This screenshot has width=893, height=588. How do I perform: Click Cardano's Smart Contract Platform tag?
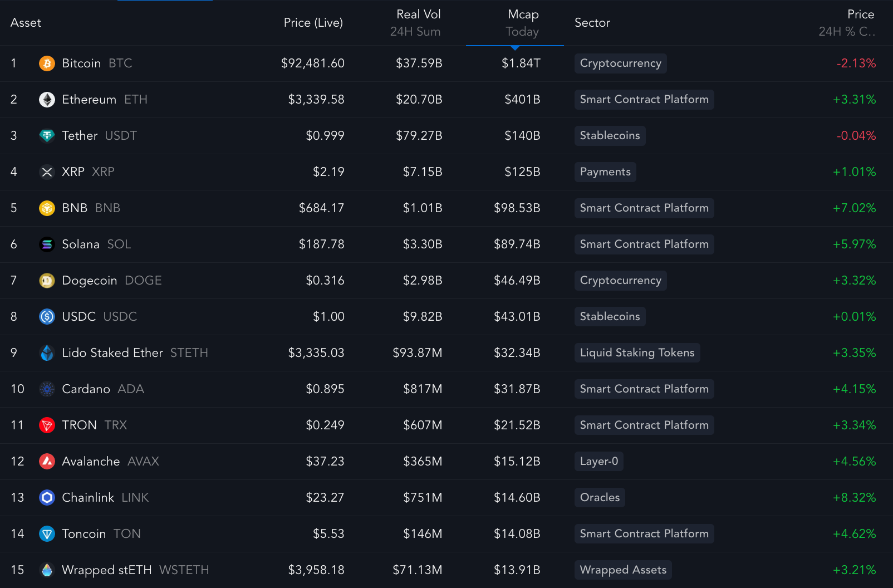click(644, 389)
